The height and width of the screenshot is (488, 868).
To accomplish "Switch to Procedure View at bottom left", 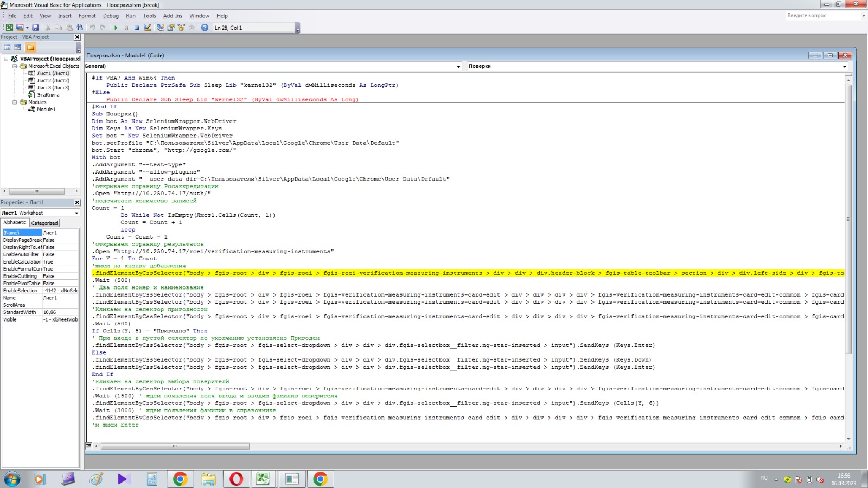I will coord(88,446).
